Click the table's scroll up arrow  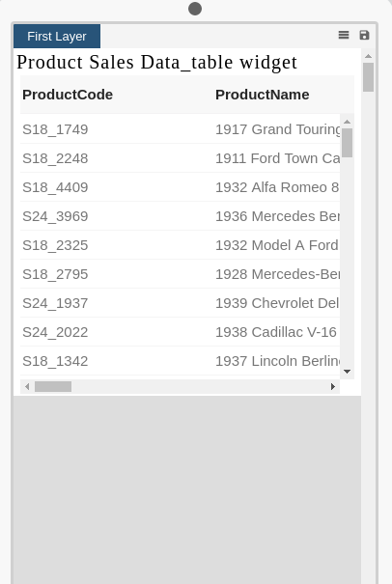pyautogui.click(x=347, y=122)
